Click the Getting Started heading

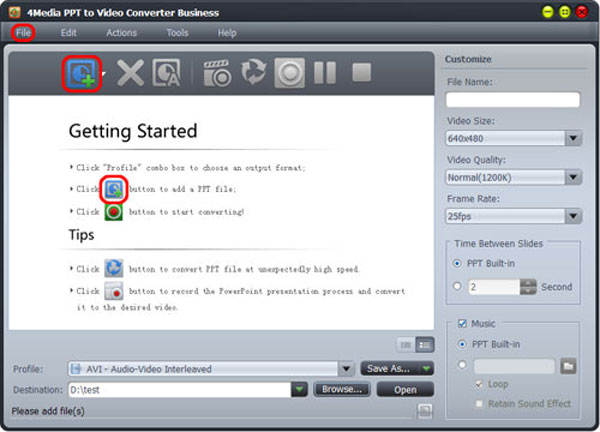pyautogui.click(x=133, y=132)
